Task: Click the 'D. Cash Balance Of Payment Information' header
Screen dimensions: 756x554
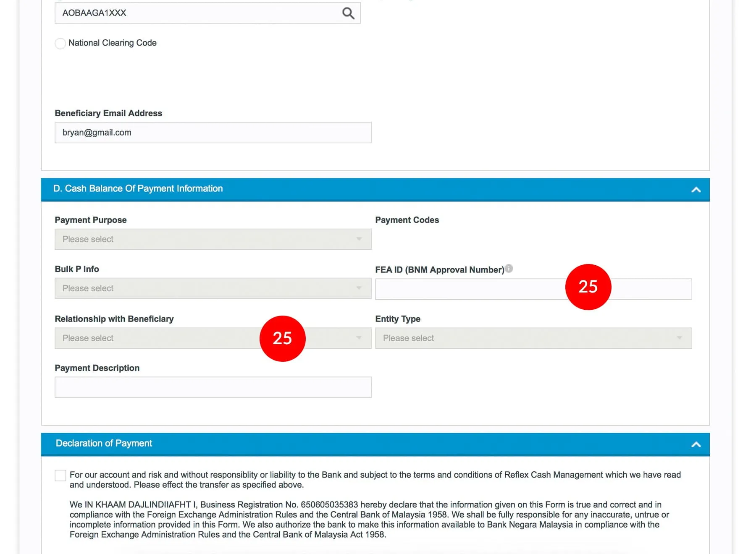Action: 138,189
